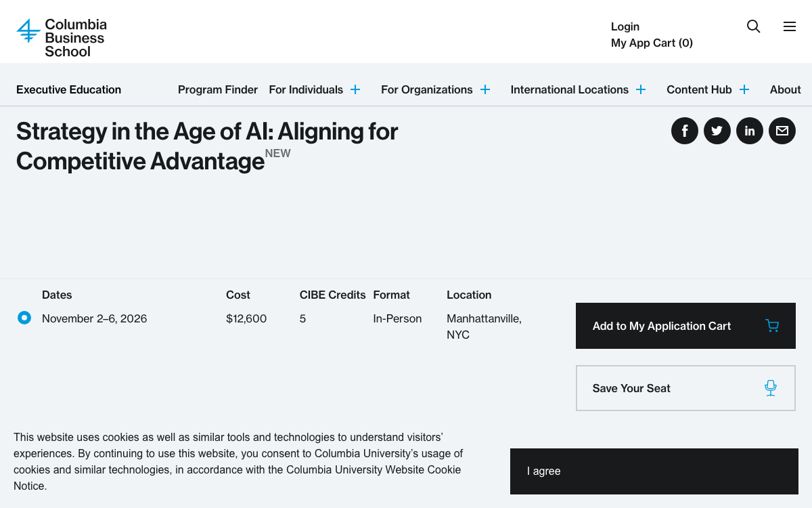Click the NEW badge beside title
The image size is (812, 508).
point(278,153)
